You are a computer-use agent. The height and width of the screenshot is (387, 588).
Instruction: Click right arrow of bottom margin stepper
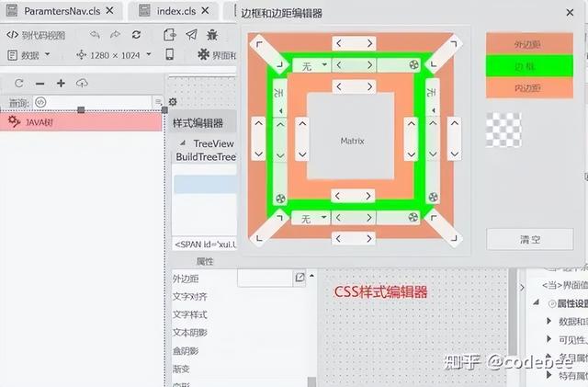point(369,238)
